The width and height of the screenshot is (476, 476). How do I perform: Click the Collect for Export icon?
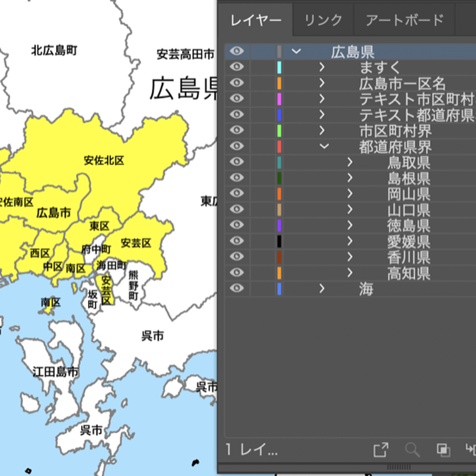pyautogui.click(x=380, y=450)
